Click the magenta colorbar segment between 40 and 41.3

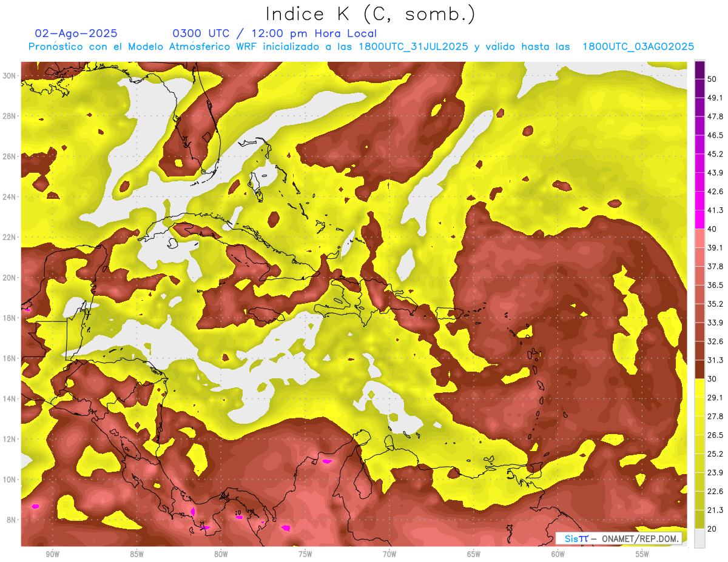(x=699, y=219)
